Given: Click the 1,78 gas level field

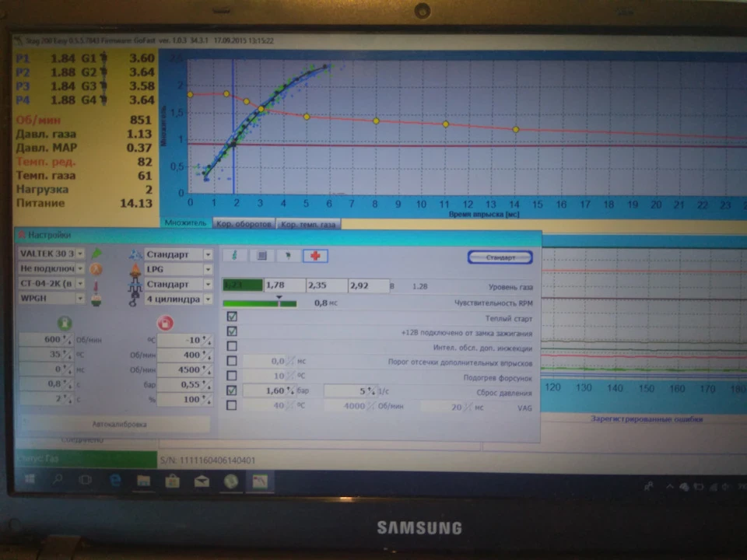Looking at the screenshot, I should [285, 285].
